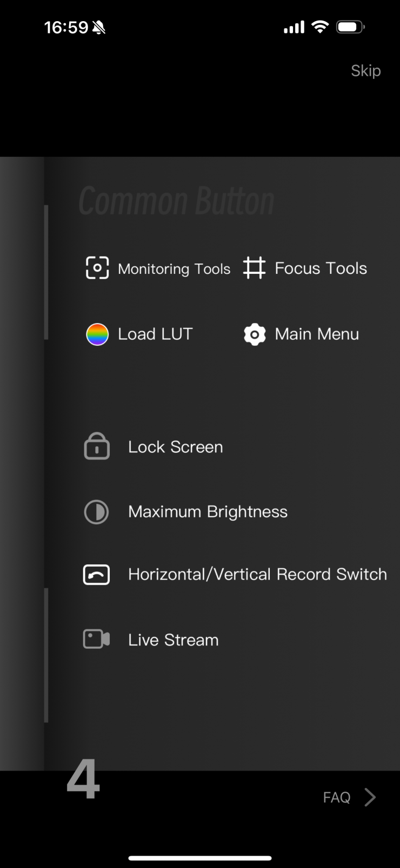This screenshot has height=868, width=400.
Task: Tap the Live Stream camera icon
Action: pyautogui.click(x=96, y=639)
